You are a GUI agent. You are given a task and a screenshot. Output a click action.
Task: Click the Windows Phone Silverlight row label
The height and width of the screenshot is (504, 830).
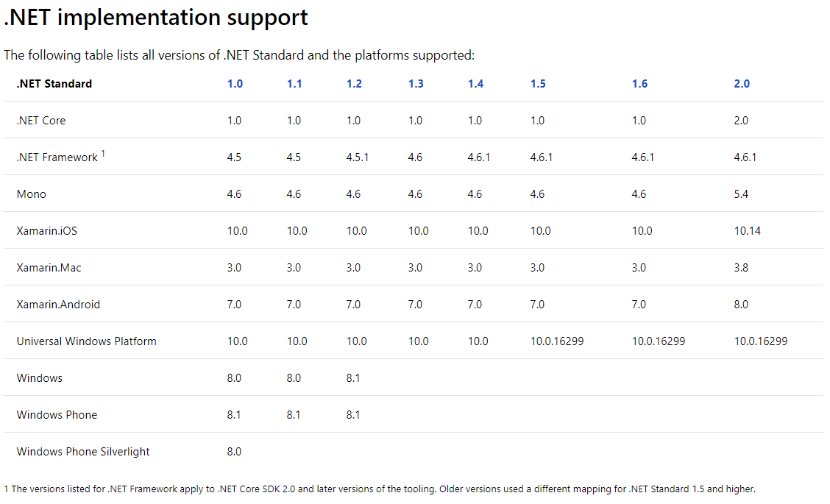pyautogui.click(x=83, y=452)
